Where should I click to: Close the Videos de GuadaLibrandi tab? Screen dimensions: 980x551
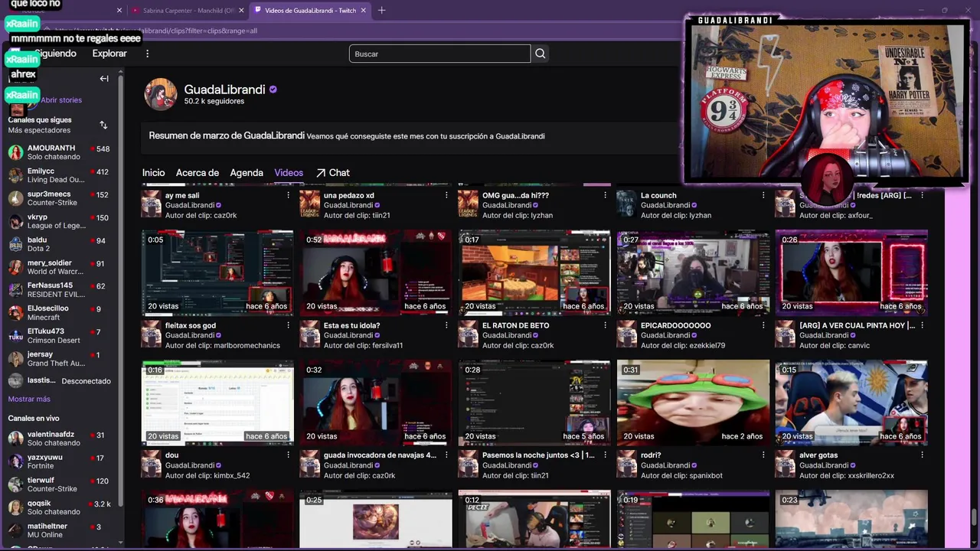[x=364, y=11]
